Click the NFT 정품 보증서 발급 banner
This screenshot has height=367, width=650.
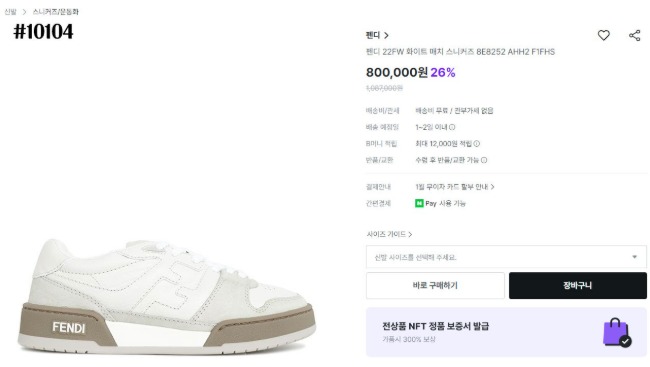(x=506, y=332)
